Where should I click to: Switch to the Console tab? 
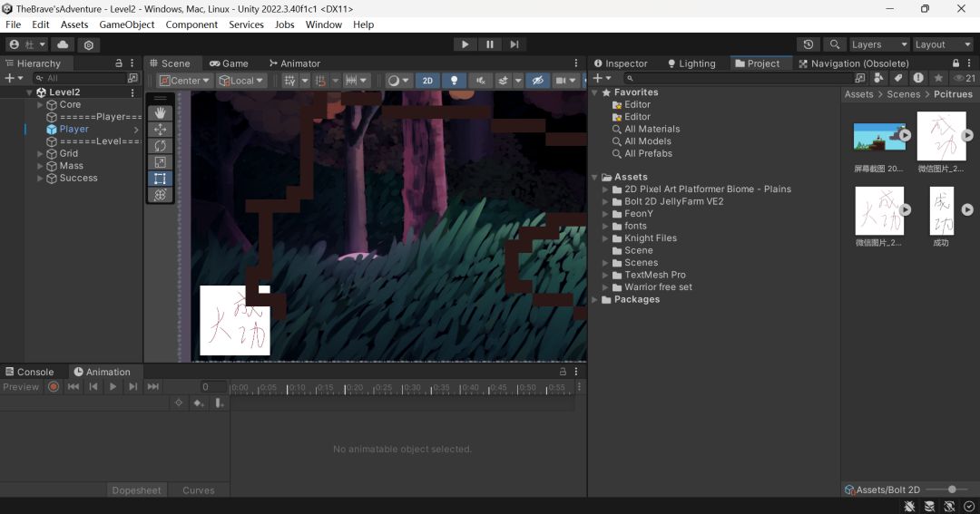tap(30, 372)
